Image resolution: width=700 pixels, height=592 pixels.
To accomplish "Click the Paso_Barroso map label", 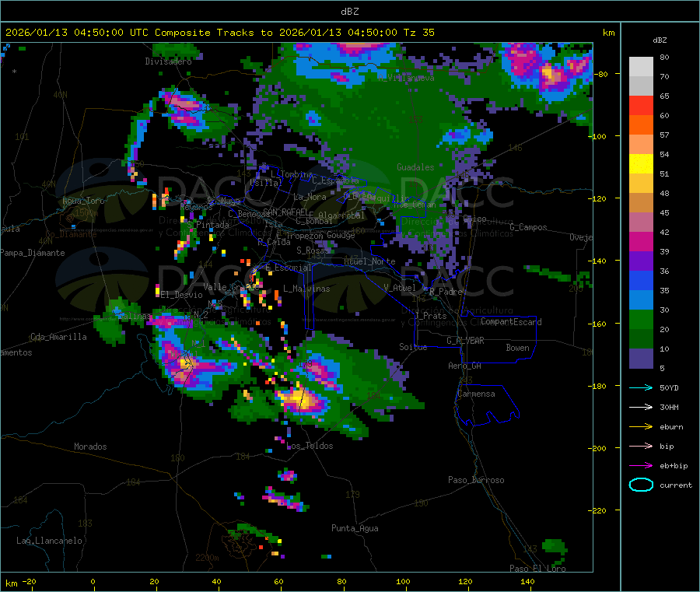I will point(476,480).
